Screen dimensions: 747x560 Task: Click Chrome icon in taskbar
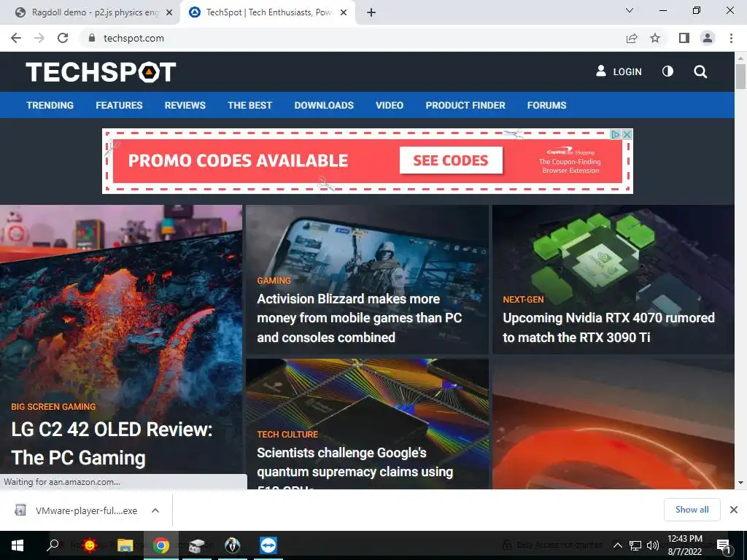[161, 545]
